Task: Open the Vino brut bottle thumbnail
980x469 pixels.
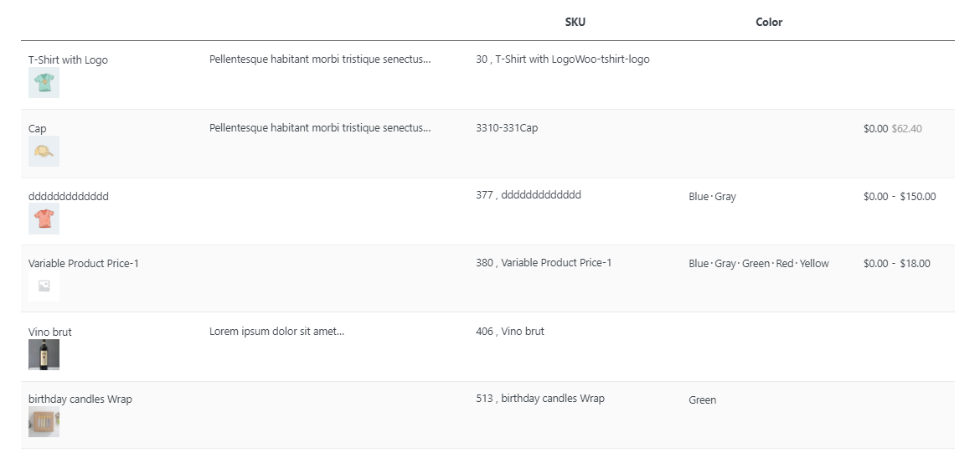Action: pos(44,354)
